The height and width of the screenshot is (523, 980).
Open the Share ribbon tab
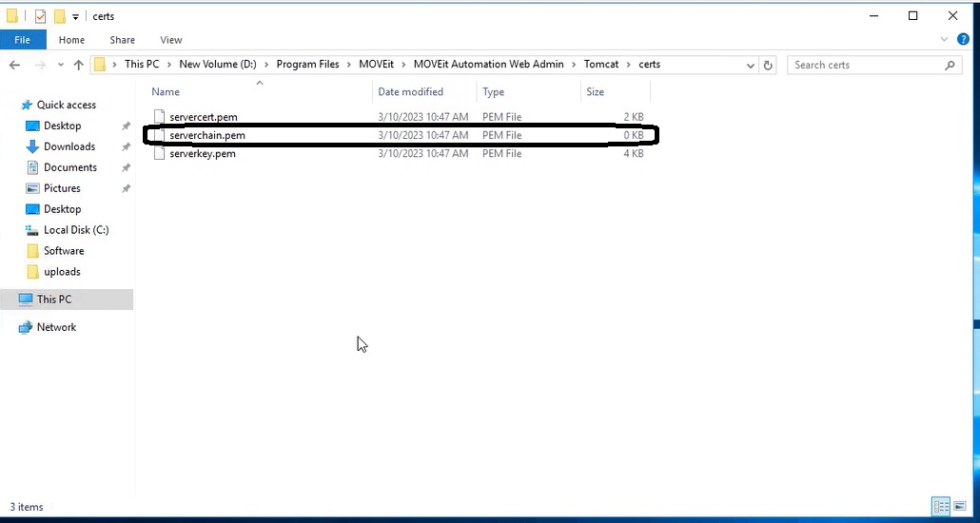tap(122, 39)
